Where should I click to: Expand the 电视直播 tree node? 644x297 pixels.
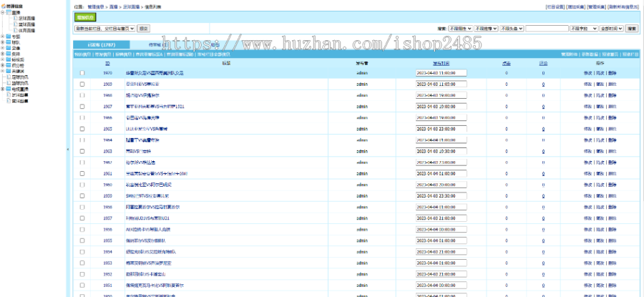point(3,89)
